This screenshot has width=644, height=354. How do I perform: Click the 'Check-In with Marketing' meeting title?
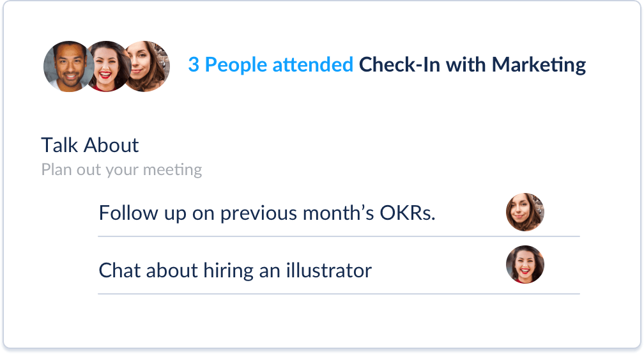[x=472, y=65]
